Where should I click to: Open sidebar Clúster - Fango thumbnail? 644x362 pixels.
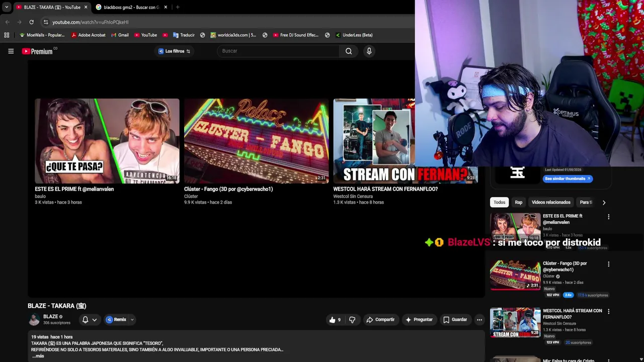coord(515,275)
